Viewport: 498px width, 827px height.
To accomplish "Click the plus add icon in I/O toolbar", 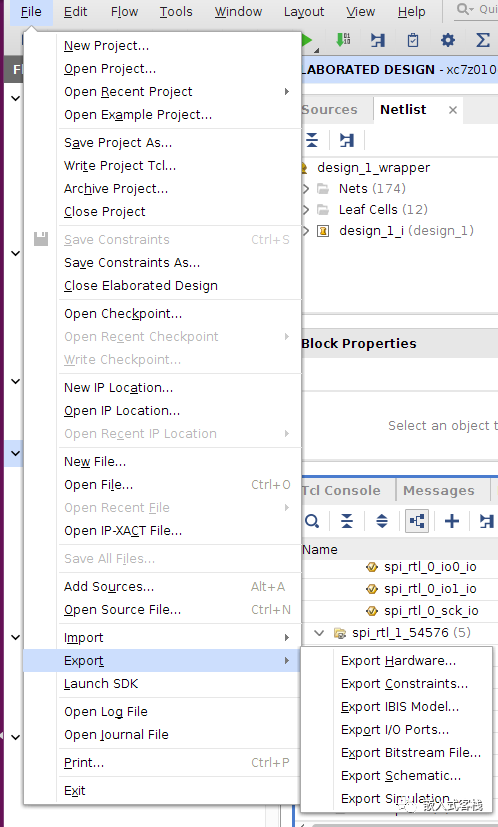I will [x=452, y=521].
